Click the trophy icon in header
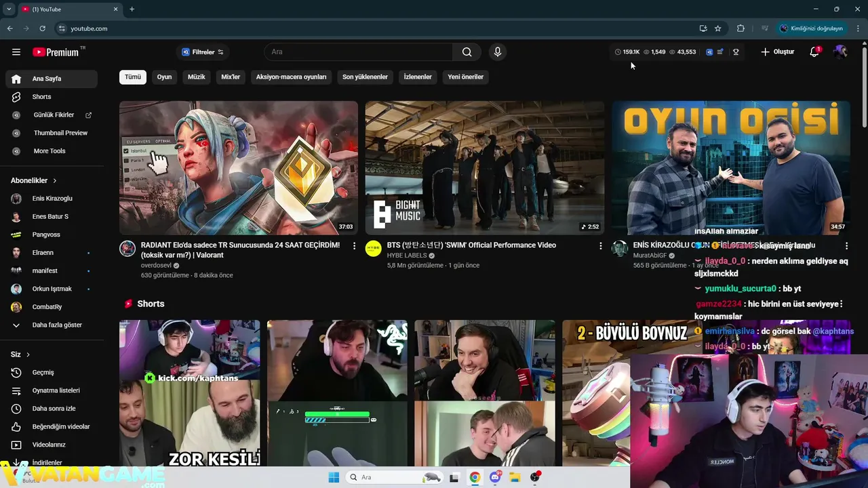868x488 pixels. [x=736, y=52]
